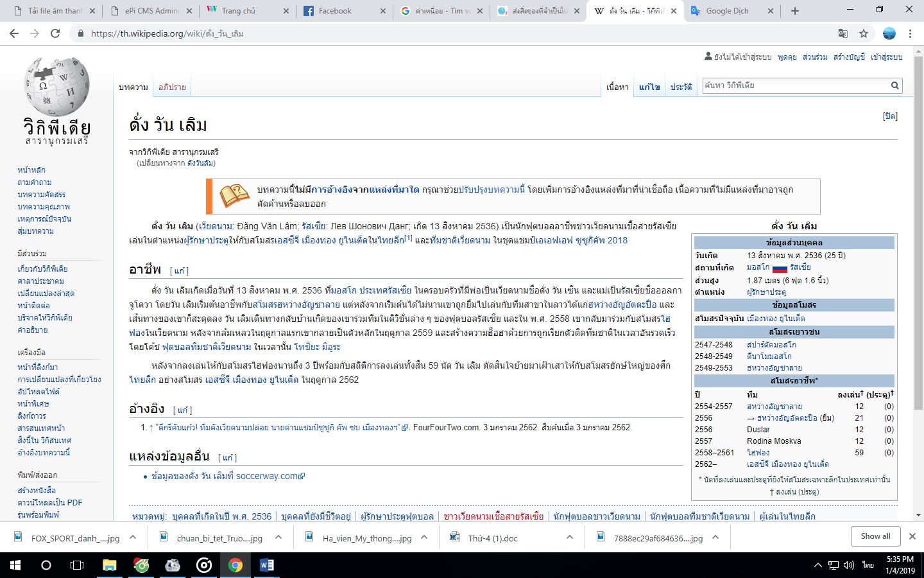Click the Wikipedia globe logo

(x=56, y=87)
